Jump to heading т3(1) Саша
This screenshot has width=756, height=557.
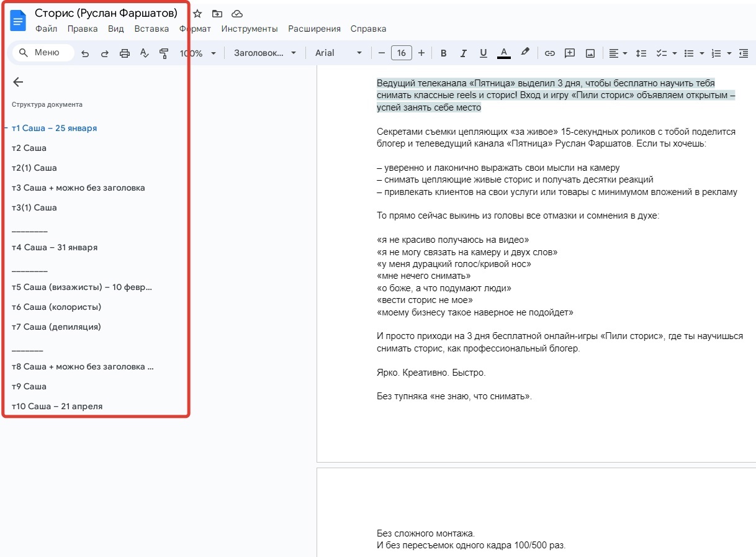[x=34, y=207]
